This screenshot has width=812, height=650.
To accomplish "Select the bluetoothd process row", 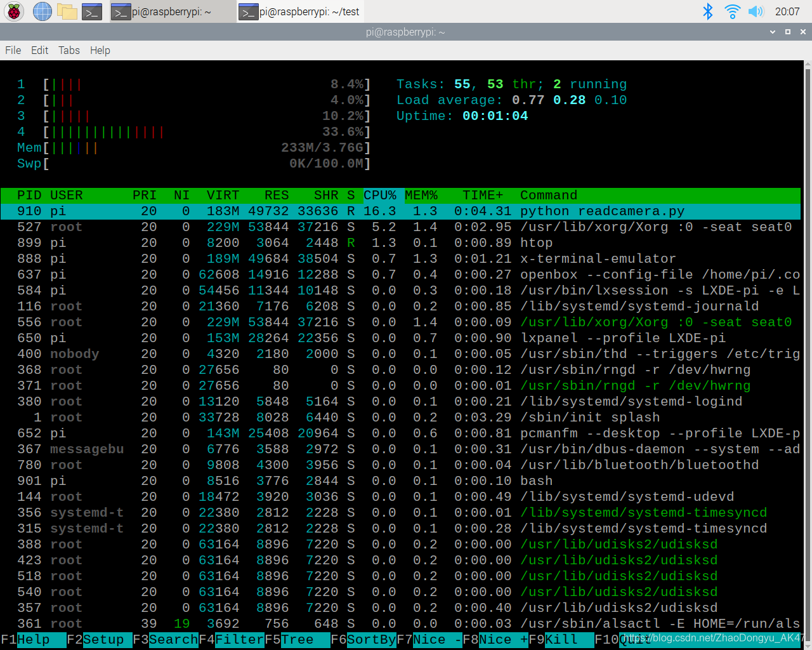I will point(400,465).
